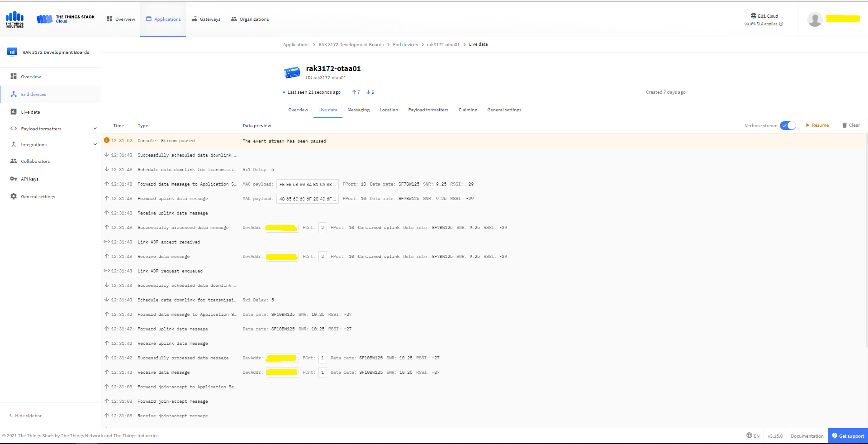Viewport: 868px width, 444px height.
Task: Click the user profile avatar
Action: coord(815,19)
